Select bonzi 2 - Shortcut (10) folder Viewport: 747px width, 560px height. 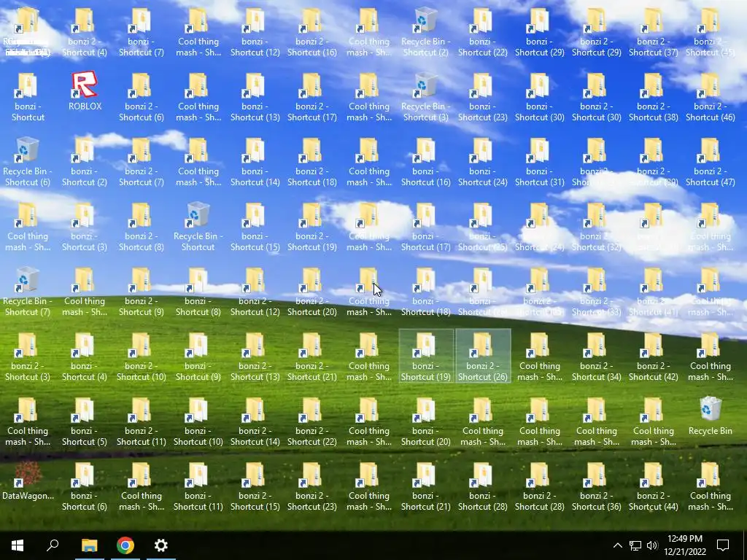(142, 356)
